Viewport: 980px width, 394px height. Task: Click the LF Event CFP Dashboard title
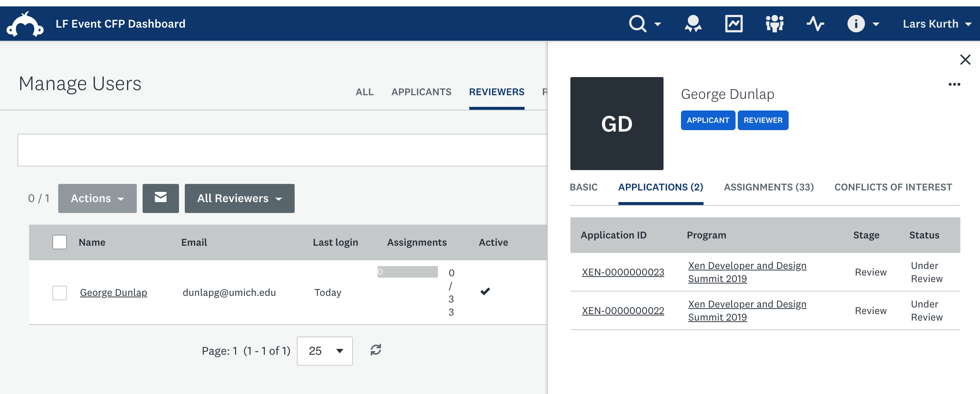120,24
